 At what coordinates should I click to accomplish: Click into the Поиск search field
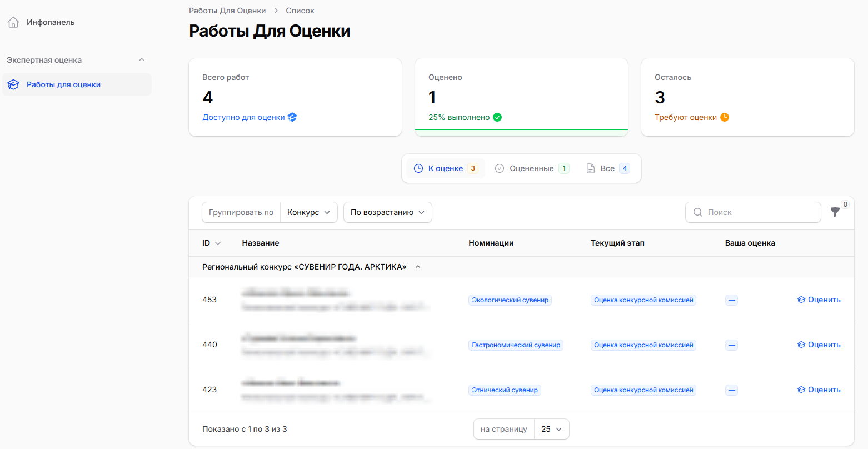pyautogui.click(x=753, y=212)
